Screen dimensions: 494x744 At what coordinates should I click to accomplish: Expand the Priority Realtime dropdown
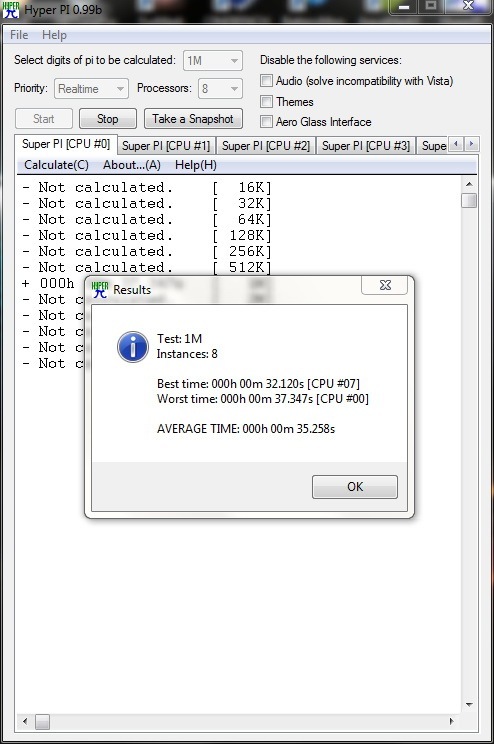click(x=92, y=89)
